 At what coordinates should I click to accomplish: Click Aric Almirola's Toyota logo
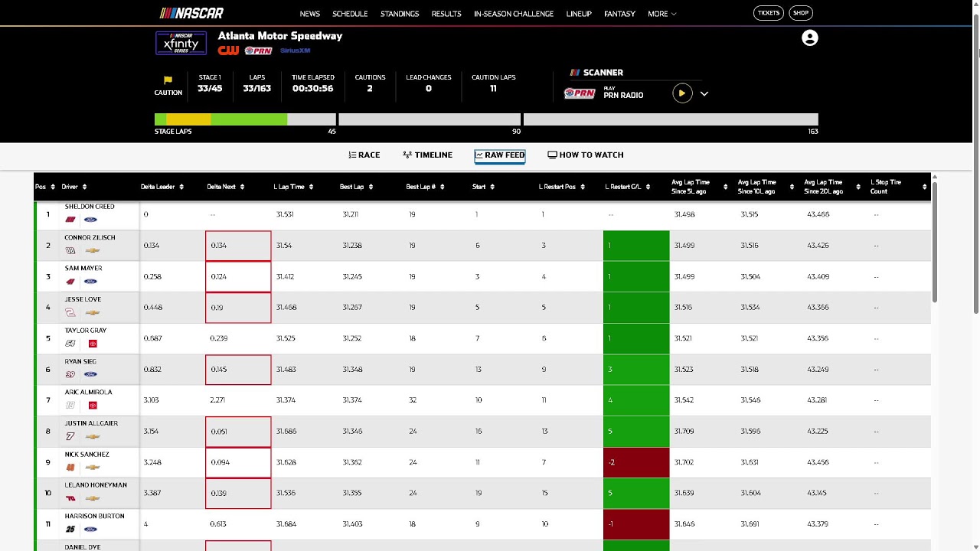(x=93, y=405)
